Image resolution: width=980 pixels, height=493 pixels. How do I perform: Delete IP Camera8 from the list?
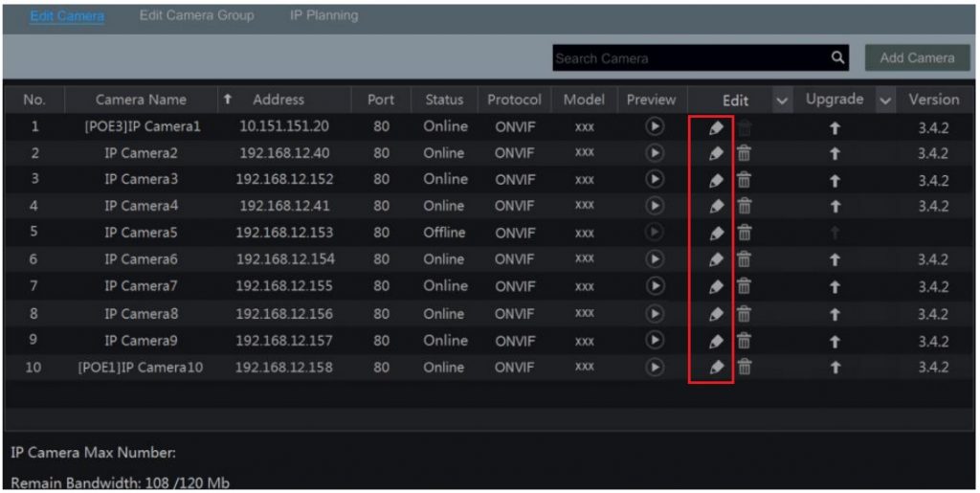[x=744, y=314]
